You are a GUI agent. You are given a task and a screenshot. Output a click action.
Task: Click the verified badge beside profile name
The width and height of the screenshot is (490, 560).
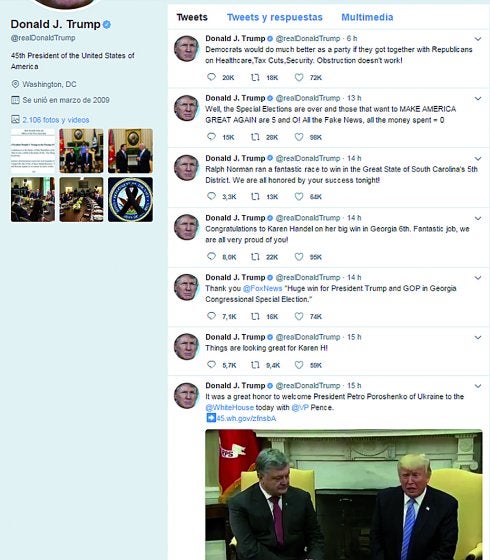pos(106,24)
